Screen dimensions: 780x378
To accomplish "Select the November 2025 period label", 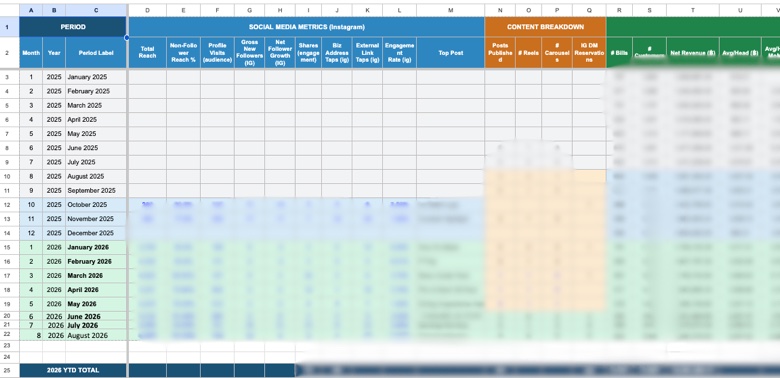I will [x=96, y=219].
